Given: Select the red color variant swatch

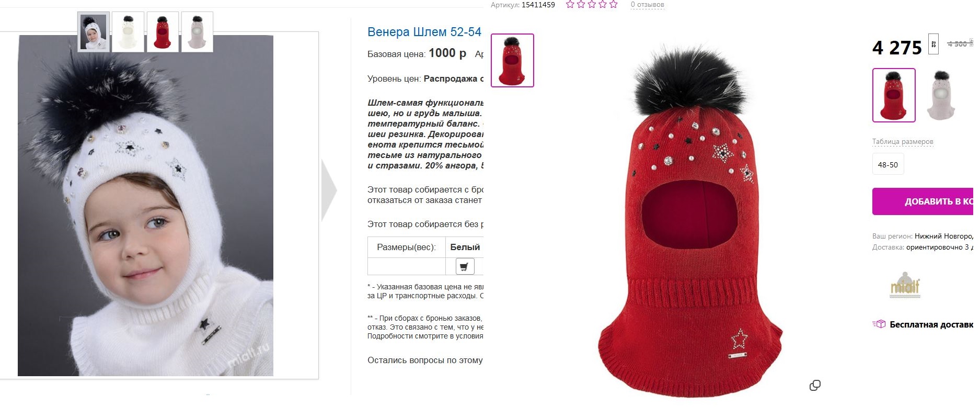Looking at the screenshot, I should click(x=894, y=95).
